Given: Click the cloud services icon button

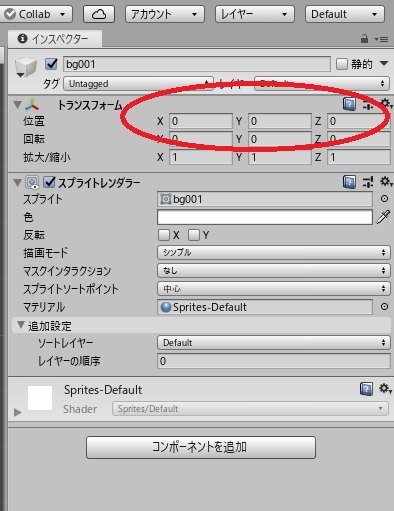Looking at the screenshot, I should click(99, 14).
